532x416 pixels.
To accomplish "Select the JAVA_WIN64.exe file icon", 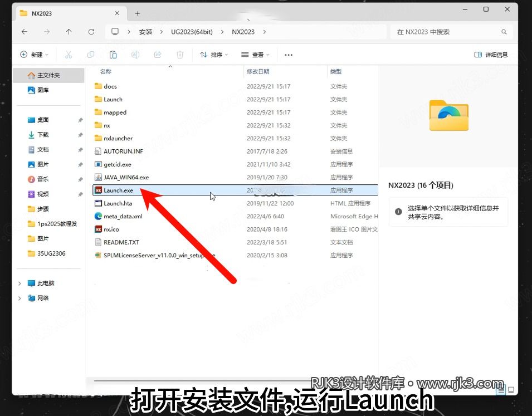I will pyautogui.click(x=98, y=177).
